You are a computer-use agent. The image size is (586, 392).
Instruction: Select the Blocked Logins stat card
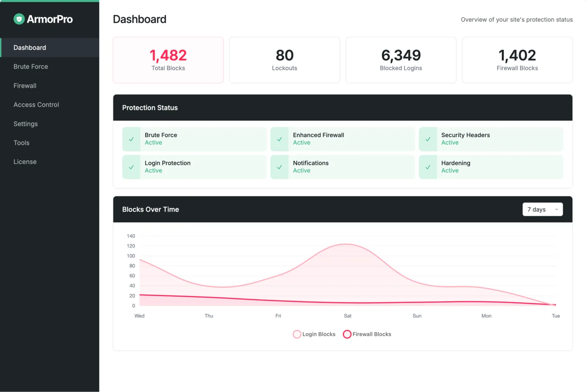401,60
